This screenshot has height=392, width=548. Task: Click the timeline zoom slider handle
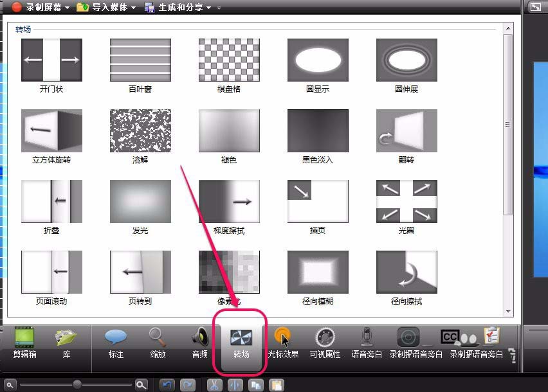click(77, 385)
